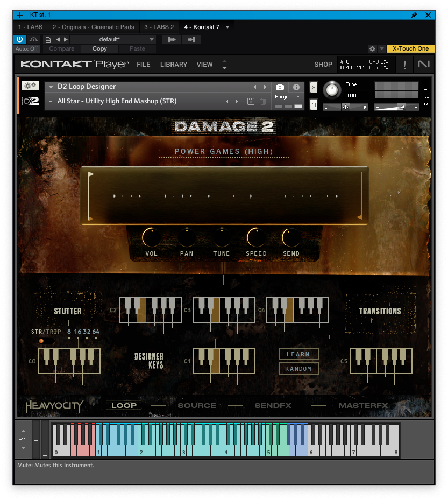Click the second arrow-to-bar icon after default
Screen dimensions: 448x500
click(x=191, y=39)
